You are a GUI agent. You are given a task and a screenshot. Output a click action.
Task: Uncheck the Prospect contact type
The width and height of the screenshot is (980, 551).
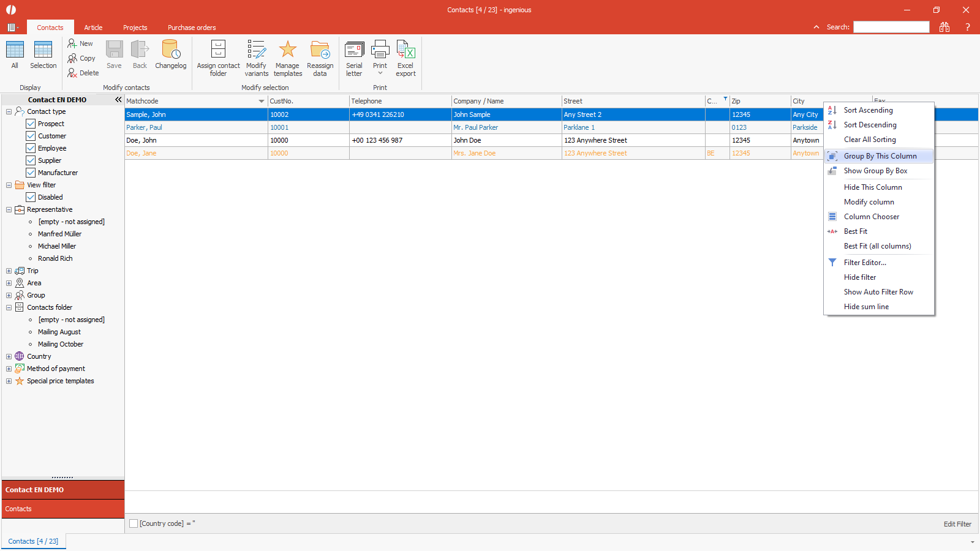pyautogui.click(x=31, y=124)
